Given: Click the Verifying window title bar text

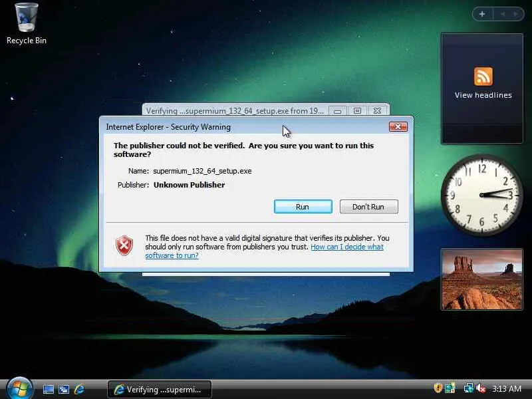Looking at the screenshot, I should point(235,111).
